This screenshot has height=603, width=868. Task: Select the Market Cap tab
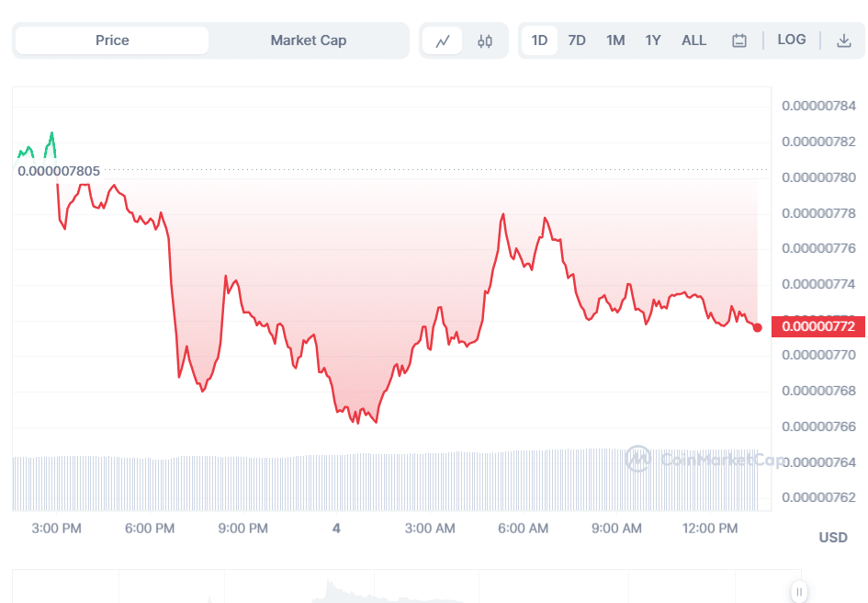pyautogui.click(x=308, y=40)
